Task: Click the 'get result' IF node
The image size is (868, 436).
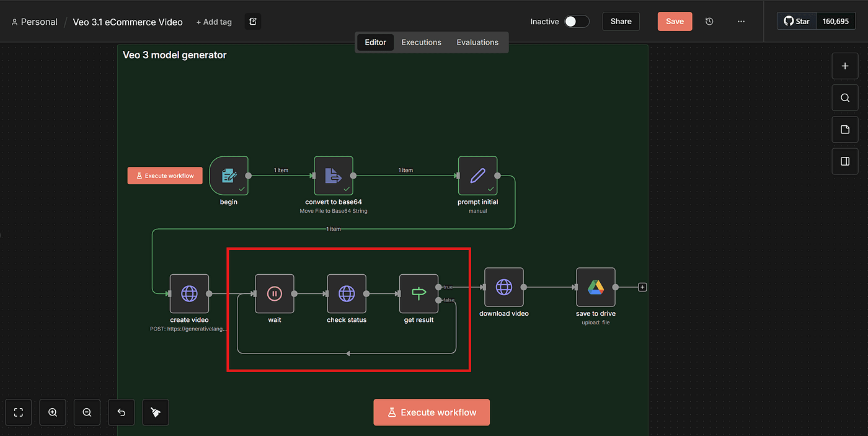Action: [418, 294]
